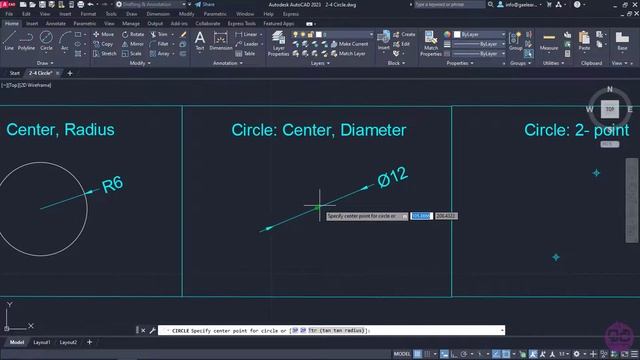
Task: Click the Dimension tool
Action: click(x=220, y=41)
